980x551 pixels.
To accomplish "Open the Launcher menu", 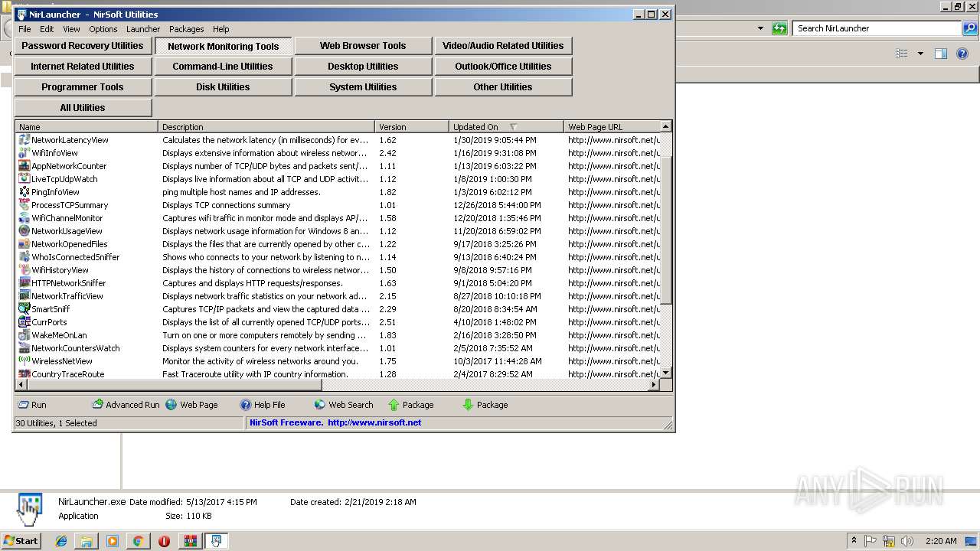I will [x=143, y=29].
